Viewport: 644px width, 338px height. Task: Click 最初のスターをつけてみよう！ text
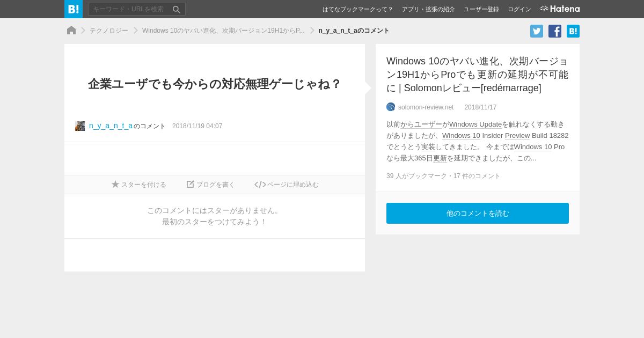(x=215, y=222)
